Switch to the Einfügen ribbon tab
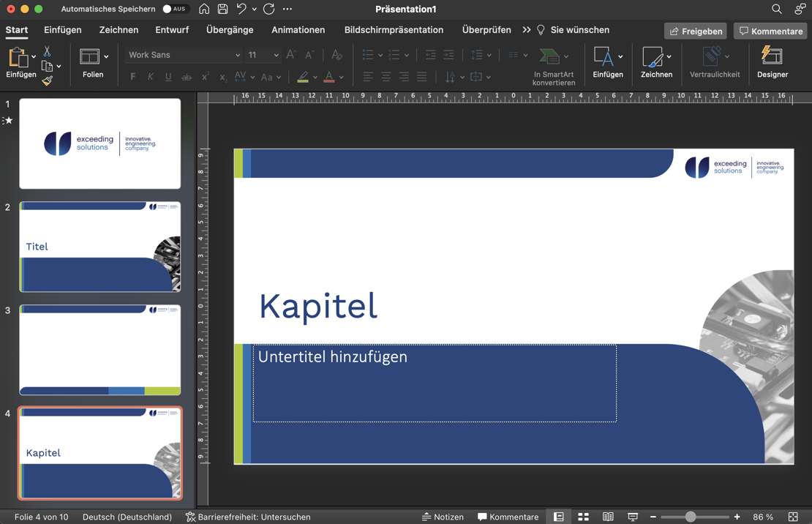Screen dimensions: 812x524 point(63,30)
